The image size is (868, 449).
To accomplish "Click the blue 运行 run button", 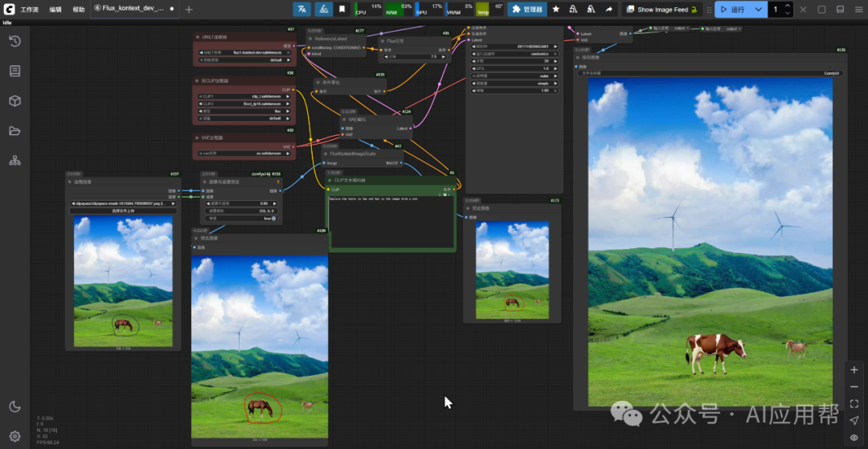I will [732, 10].
